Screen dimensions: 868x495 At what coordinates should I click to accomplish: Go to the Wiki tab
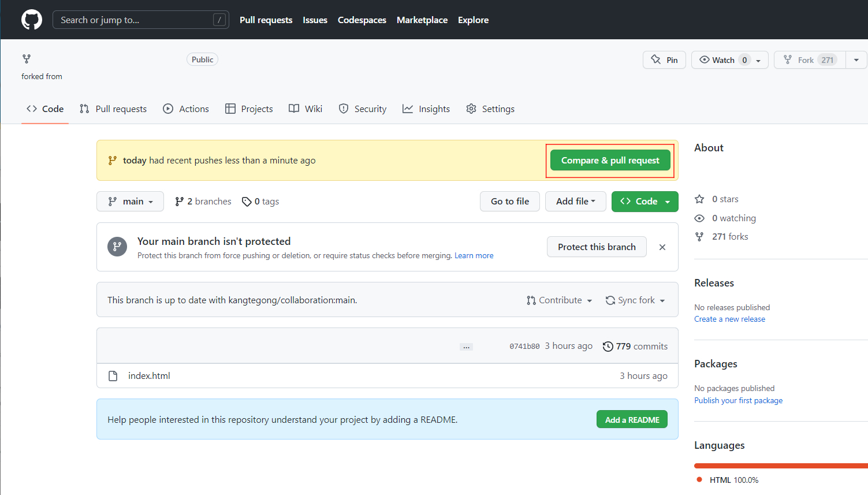point(306,109)
